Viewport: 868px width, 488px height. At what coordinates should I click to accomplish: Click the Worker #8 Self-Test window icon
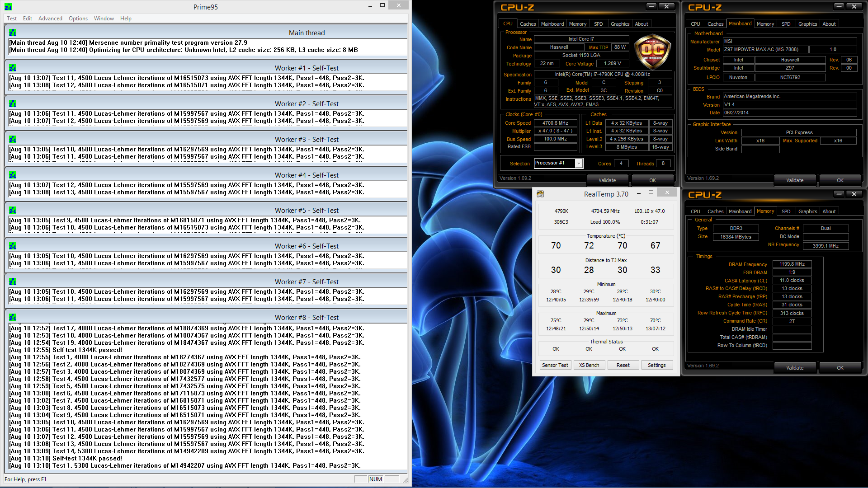[13, 318]
